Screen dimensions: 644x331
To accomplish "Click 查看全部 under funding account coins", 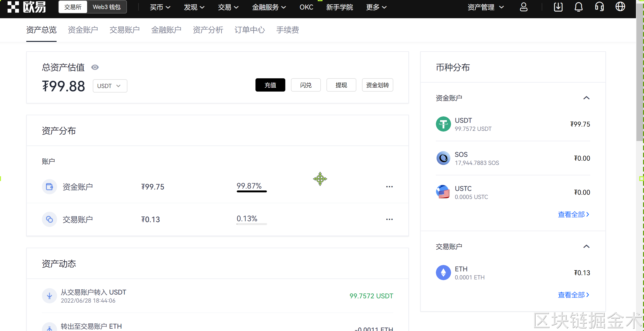I will 573,214.
